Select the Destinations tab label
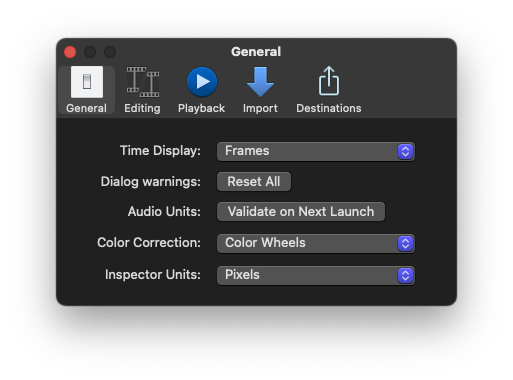 click(x=329, y=108)
